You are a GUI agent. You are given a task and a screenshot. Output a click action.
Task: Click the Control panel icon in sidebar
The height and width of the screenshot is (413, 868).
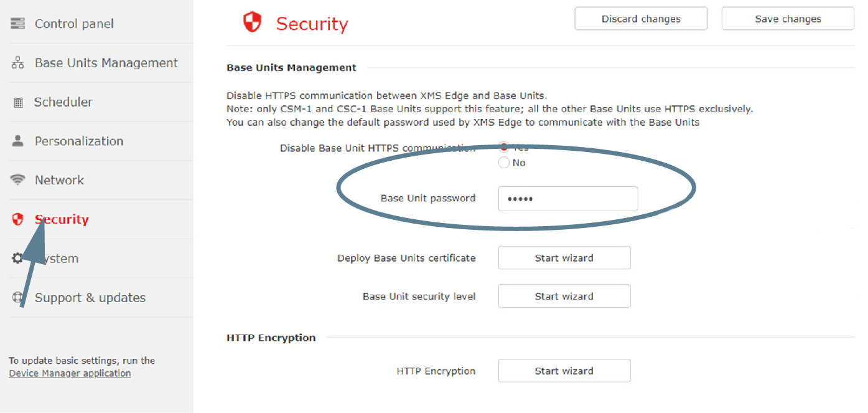[18, 24]
